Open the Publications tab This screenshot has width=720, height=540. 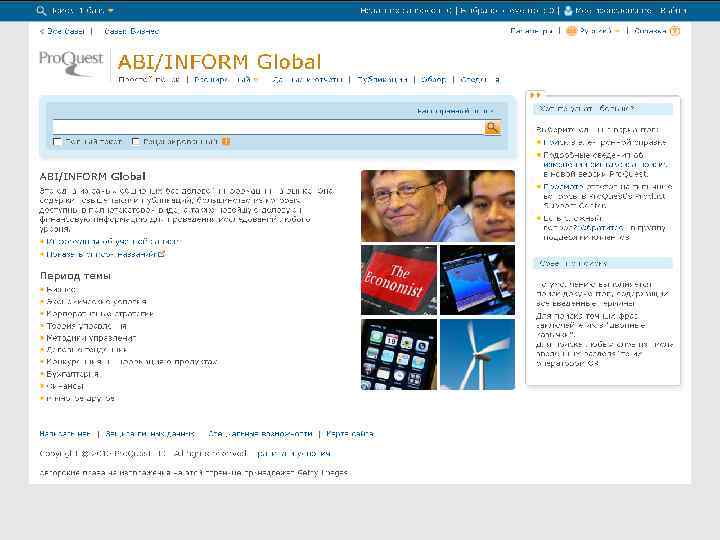pyautogui.click(x=382, y=79)
